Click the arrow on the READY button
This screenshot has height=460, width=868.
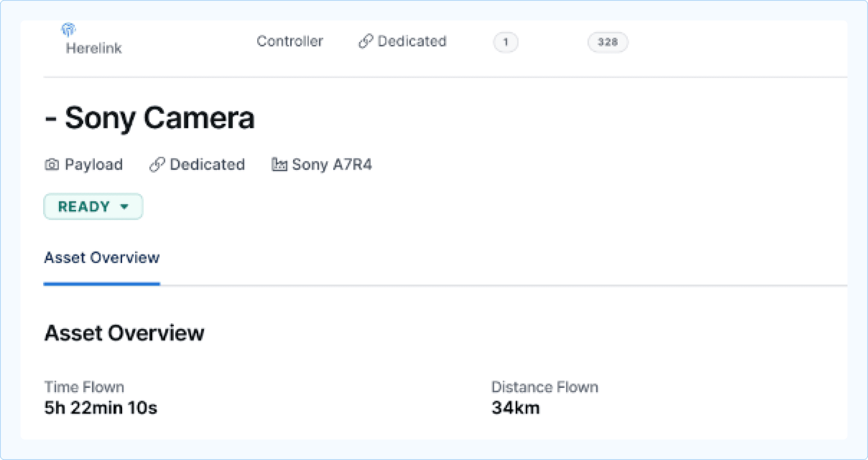[124, 207]
